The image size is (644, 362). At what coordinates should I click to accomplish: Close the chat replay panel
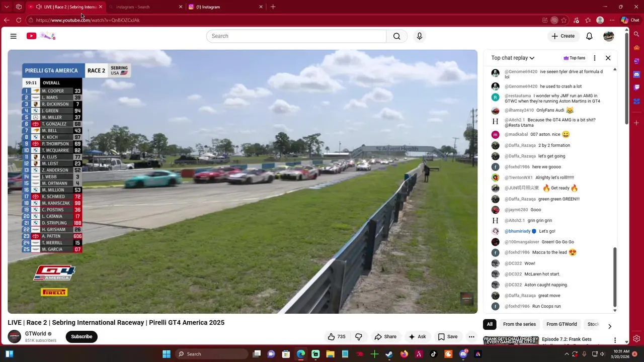608,58
